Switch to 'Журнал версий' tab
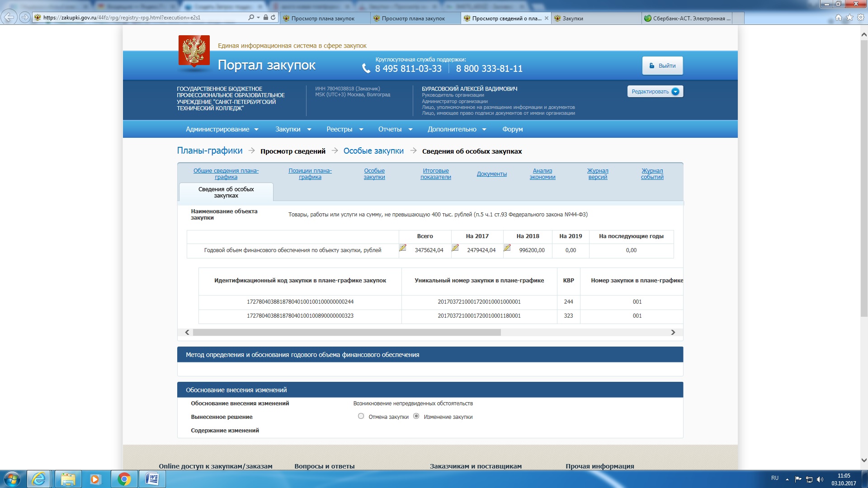Viewport: 868px width, 488px height. pyautogui.click(x=598, y=174)
